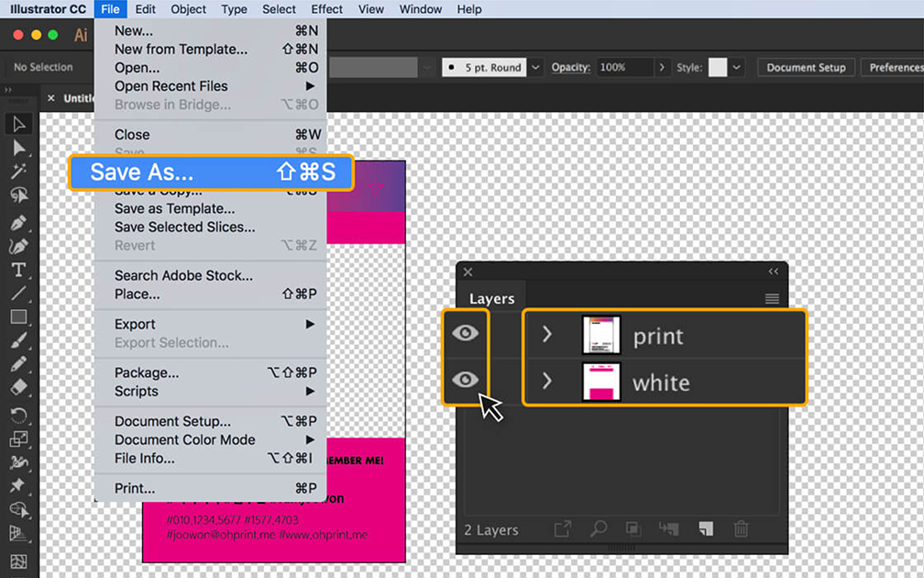Click the Create New Layer icon

pos(705,529)
